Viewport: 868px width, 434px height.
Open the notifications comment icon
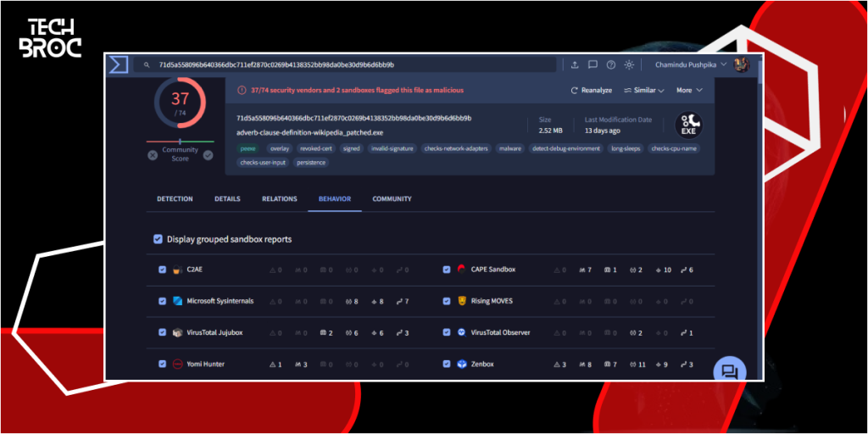593,64
